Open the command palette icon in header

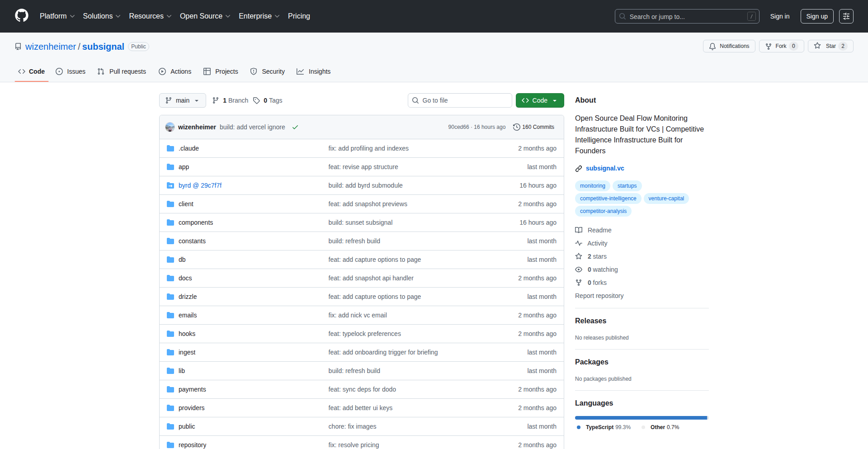point(846,16)
